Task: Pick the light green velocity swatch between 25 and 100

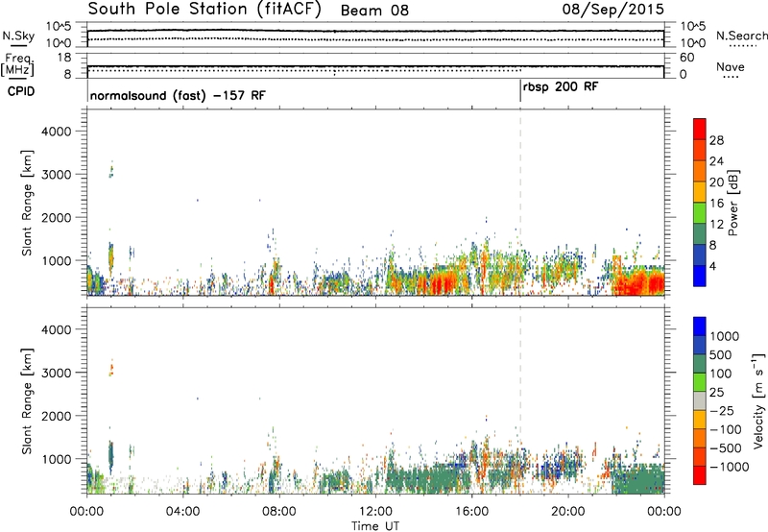Action: [700, 382]
